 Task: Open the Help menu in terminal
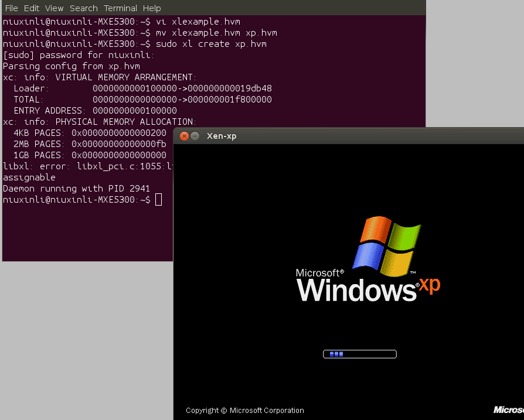(152, 8)
